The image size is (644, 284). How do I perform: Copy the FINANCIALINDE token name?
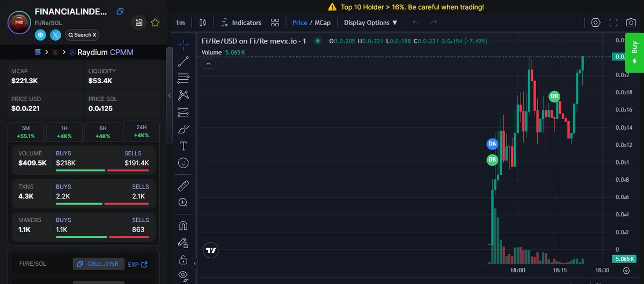tap(120, 11)
